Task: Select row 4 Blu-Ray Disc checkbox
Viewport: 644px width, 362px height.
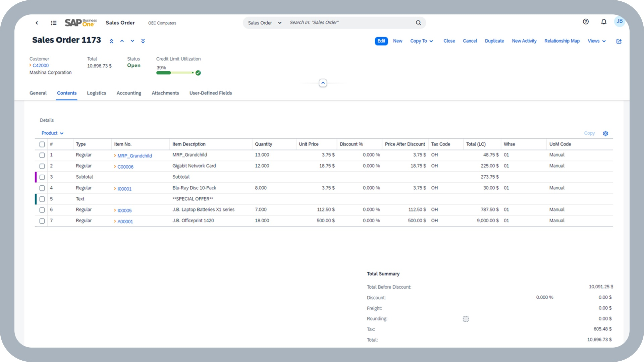Action: [x=42, y=188]
